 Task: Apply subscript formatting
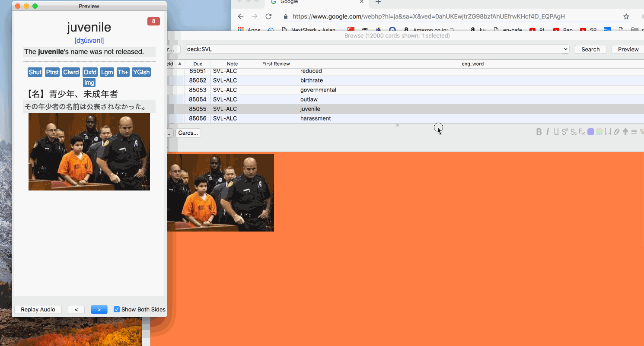coord(573,132)
